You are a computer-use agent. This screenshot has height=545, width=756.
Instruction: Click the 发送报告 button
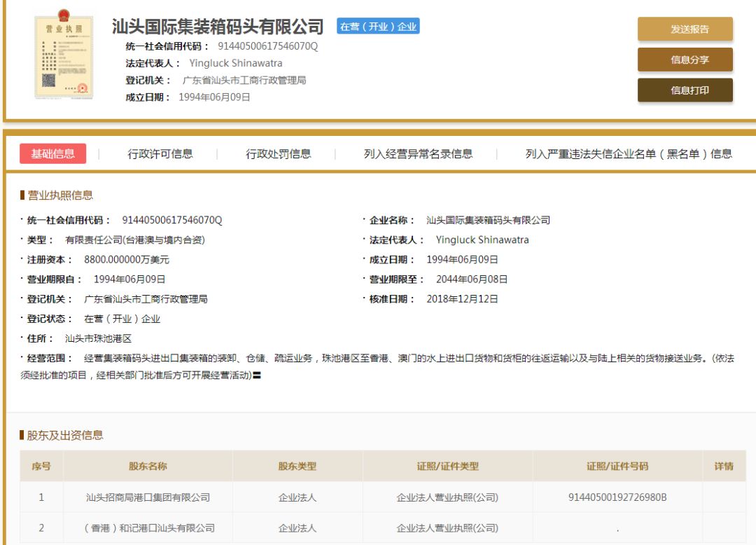pyautogui.click(x=685, y=29)
